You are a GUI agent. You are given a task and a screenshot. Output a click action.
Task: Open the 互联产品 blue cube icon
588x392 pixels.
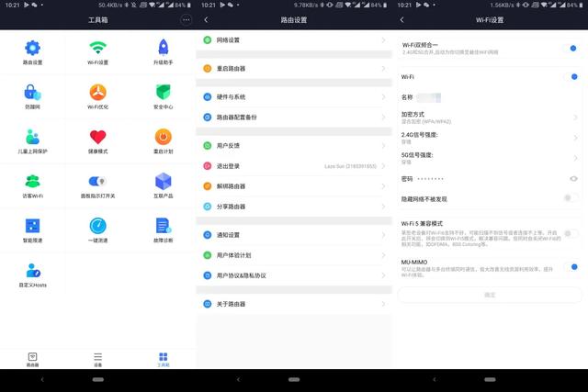click(164, 182)
